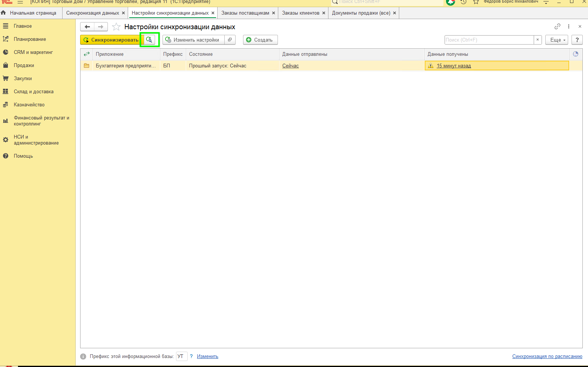Click the get link chain icon
The image size is (588, 367).
click(557, 27)
